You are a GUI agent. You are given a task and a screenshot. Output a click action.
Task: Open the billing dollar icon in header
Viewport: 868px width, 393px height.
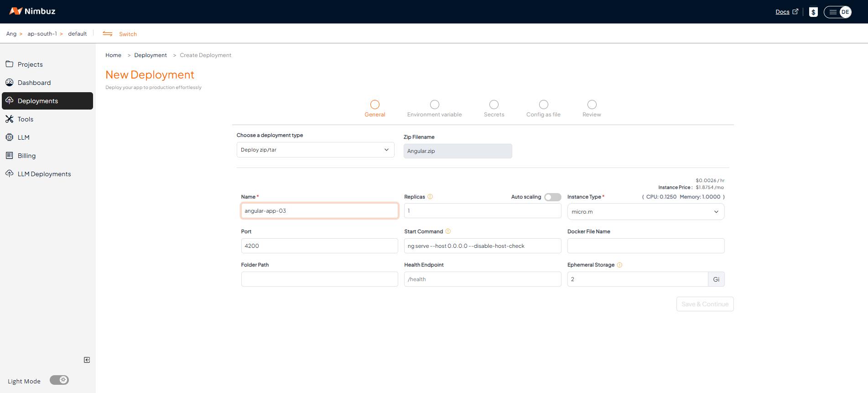click(813, 12)
